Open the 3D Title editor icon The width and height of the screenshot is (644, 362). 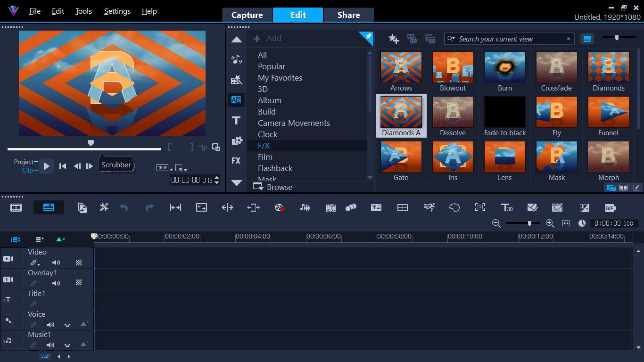point(507,208)
